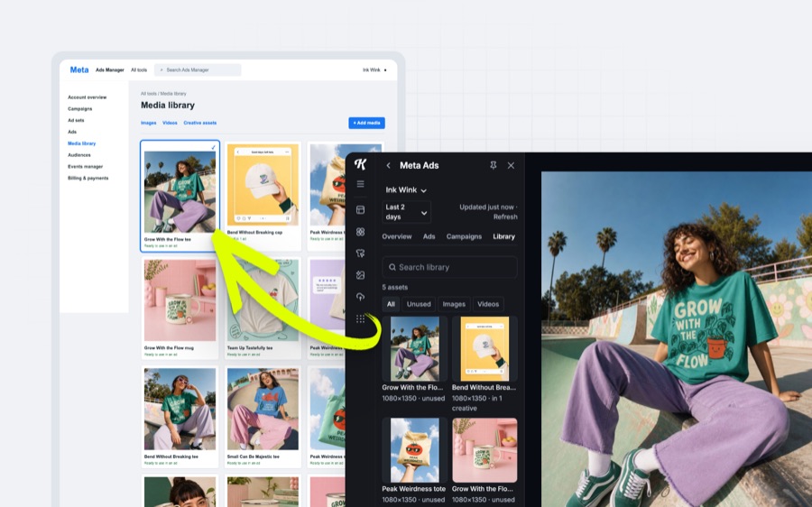Viewport: 812px width, 507px height.
Task: Select Grow With the Flow tee in Media library
Action: coord(180,197)
